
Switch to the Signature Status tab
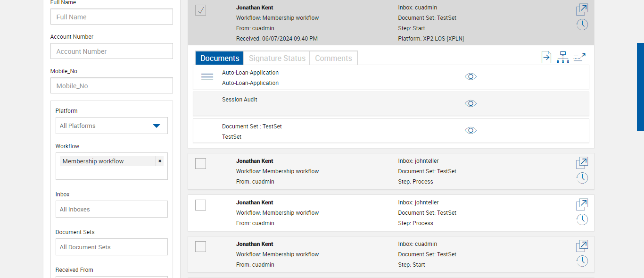click(x=277, y=58)
